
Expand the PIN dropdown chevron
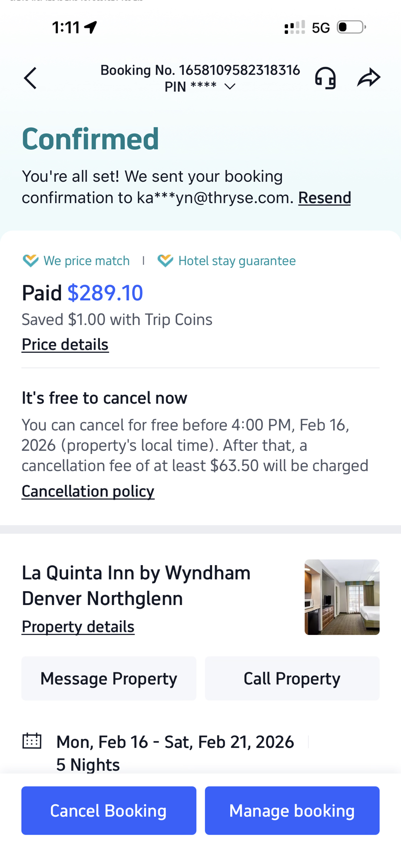[x=230, y=87]
